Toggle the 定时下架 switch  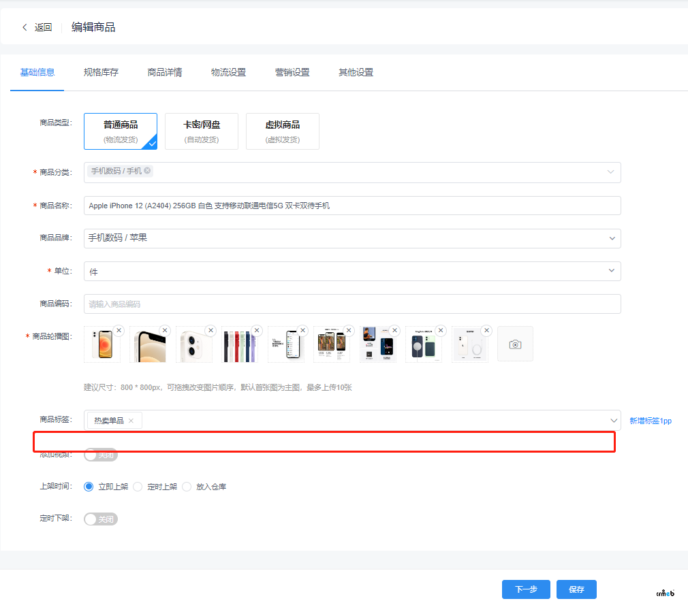click(101, 519)
